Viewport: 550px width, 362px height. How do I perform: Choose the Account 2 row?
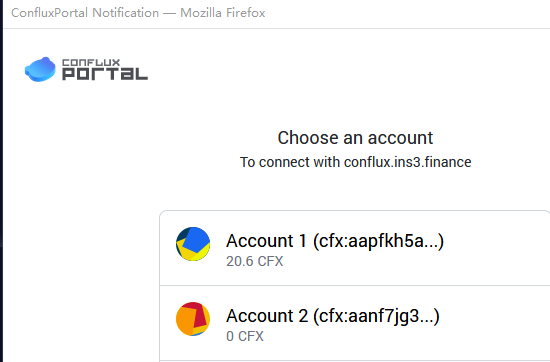pos(355,323)
